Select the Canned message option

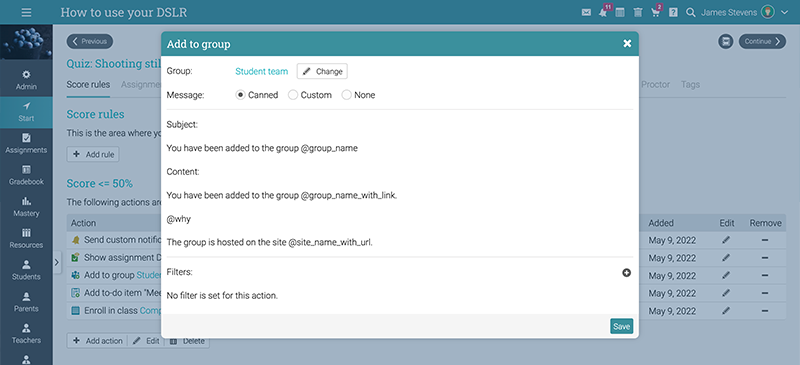pyautogui.click(x=240, y=95)
